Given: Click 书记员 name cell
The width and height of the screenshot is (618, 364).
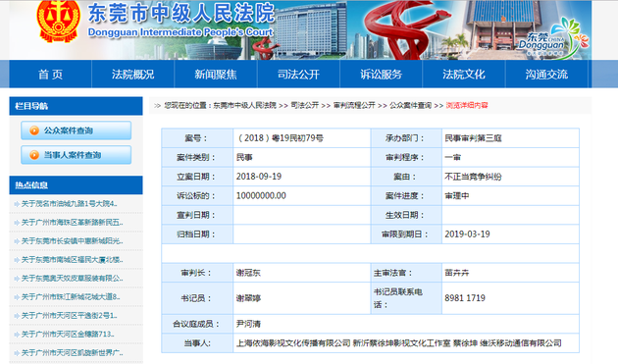Looking at the screenshot, I should [302, 298].
